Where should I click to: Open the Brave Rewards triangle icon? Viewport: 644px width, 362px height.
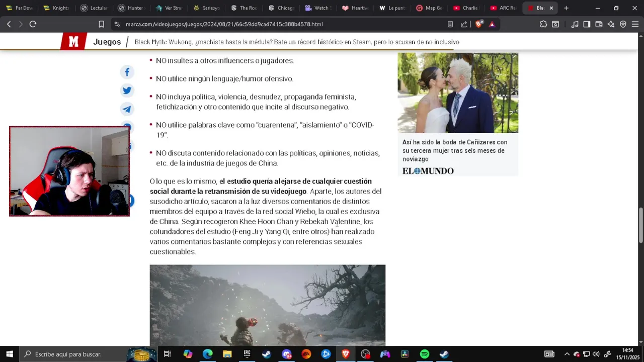tap(492, 24)
